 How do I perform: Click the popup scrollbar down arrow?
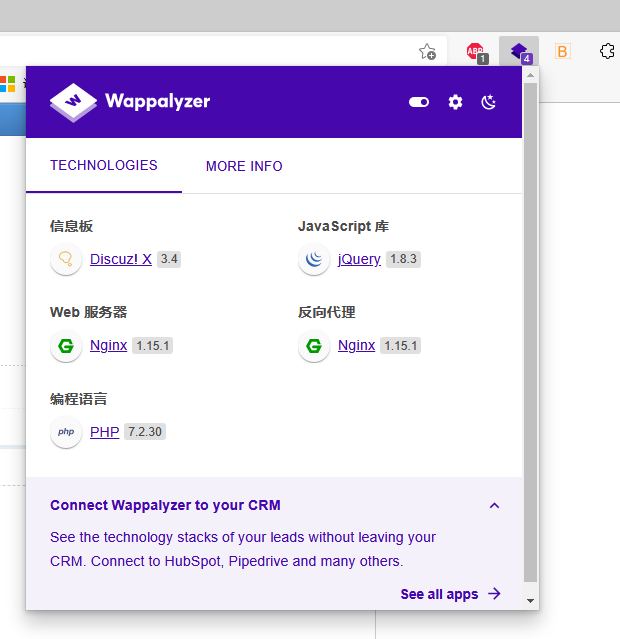pyautogui.click(x=530, y=601)
